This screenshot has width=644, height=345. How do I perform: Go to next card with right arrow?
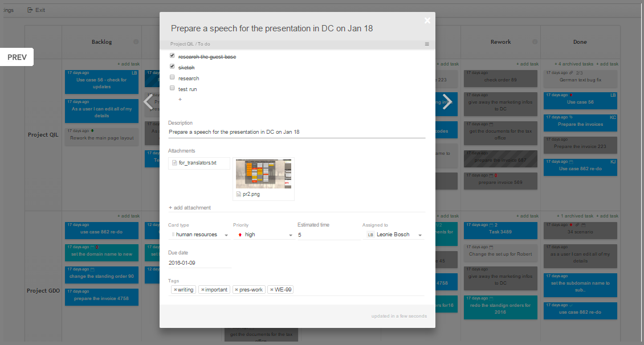pyautogui.click(x=447, y=101)
